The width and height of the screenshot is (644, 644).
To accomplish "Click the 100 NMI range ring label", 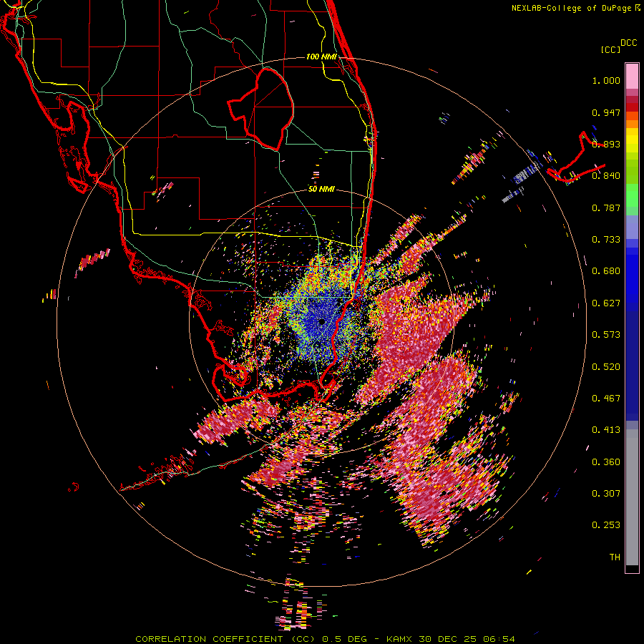I will 321,57.
